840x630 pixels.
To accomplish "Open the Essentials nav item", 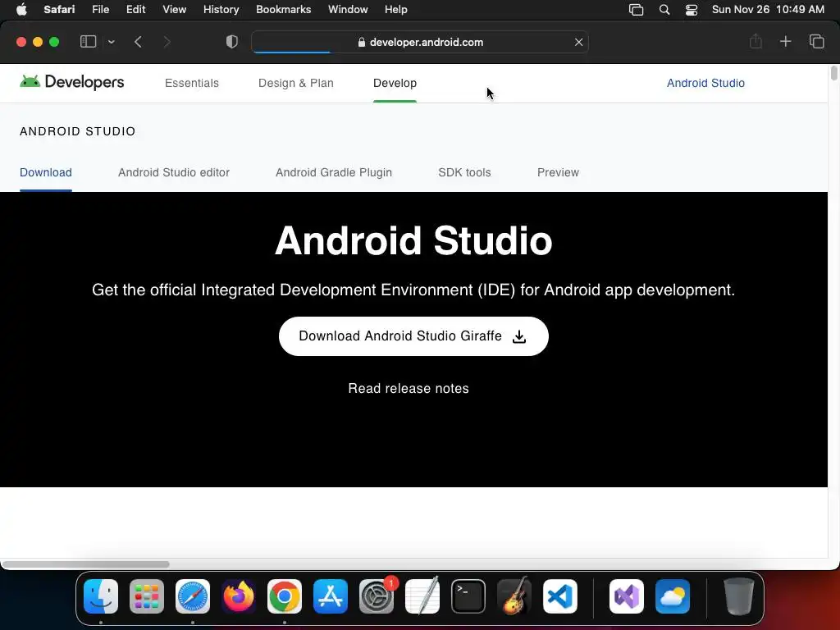I will (192, 83).
